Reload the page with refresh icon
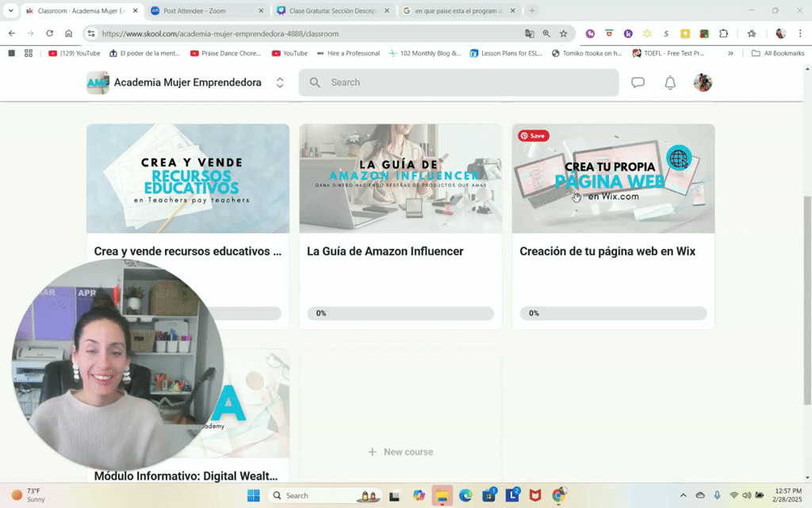This screenshot has height=508, width=812. 50,33
